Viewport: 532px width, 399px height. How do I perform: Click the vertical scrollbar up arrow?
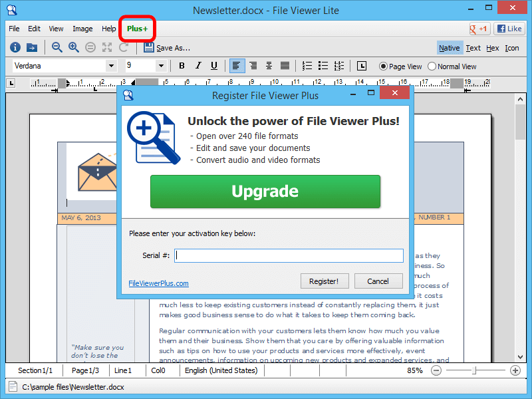521,99
